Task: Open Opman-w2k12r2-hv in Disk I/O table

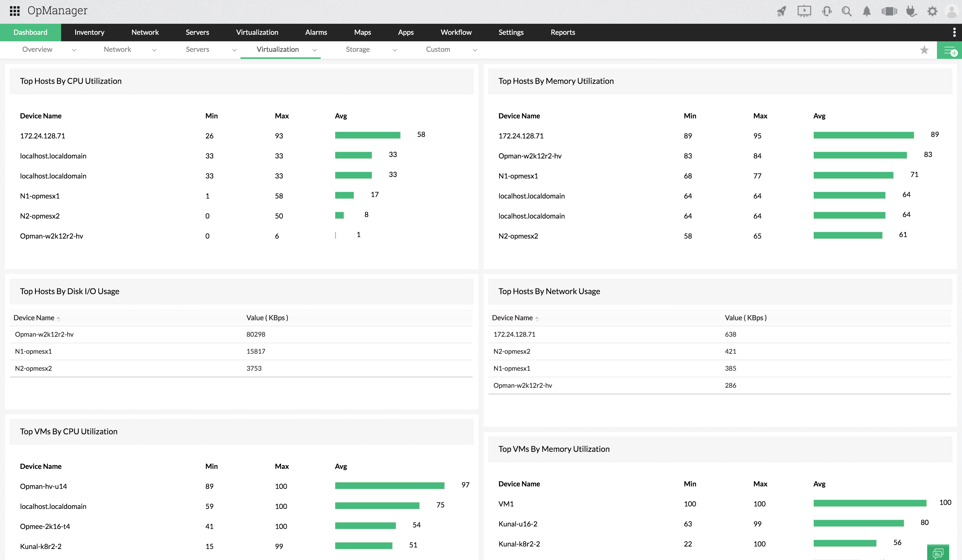Action: click(44, 334)
